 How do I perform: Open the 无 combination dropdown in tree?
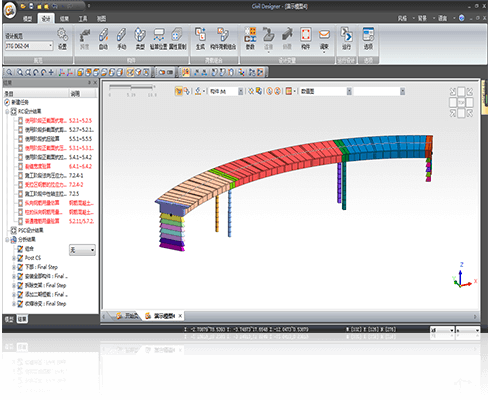tap(82, 250)
